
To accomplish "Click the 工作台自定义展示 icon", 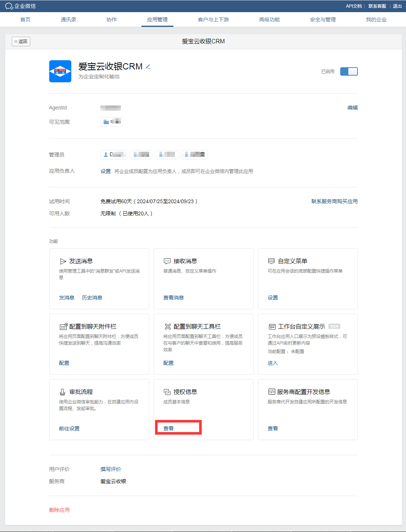I will coord(272,327).
